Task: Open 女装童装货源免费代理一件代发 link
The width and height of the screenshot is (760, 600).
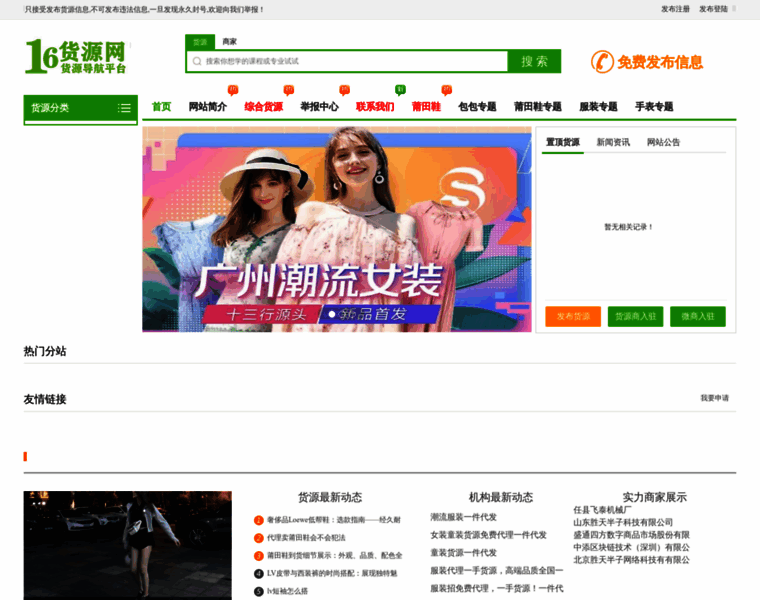Action: pos(489,535)
